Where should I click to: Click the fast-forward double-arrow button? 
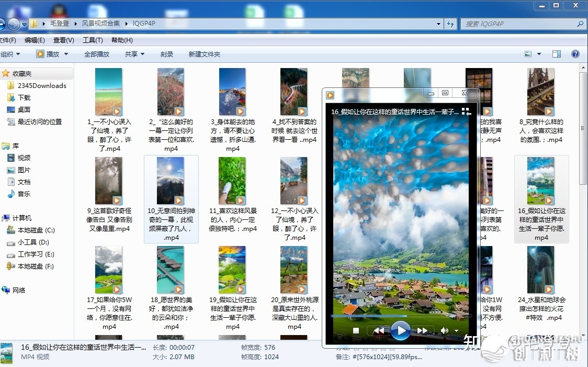tap(422, 330)
